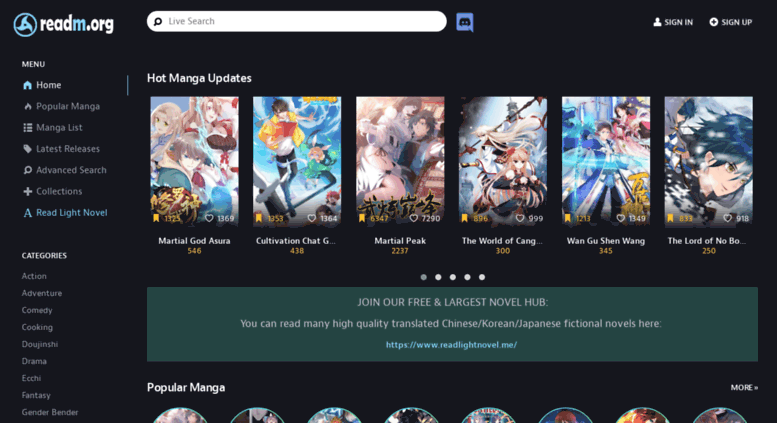The height and width of the screenshot is (423, 777).
Task: Click the search magnifier icon
Action: 158,21
